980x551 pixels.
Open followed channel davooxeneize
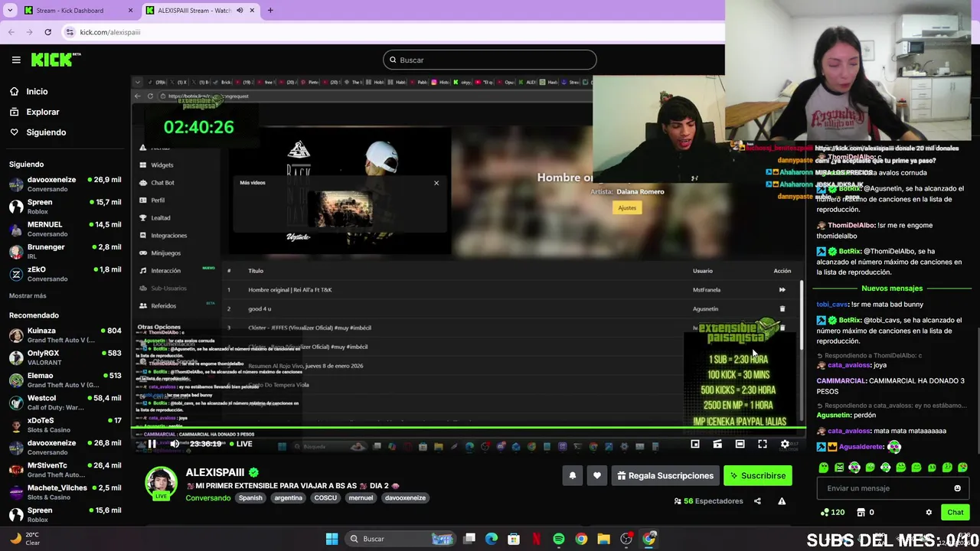pos(65,184)
